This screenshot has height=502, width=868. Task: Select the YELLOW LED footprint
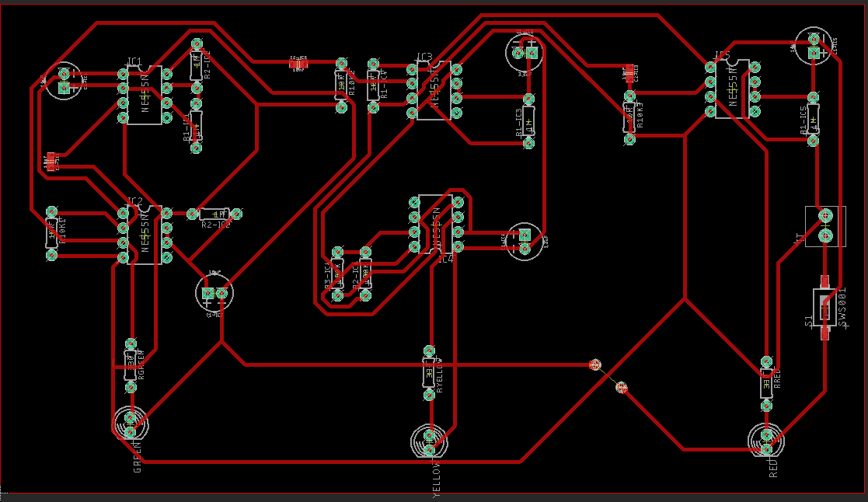click(x=429, y=442)
